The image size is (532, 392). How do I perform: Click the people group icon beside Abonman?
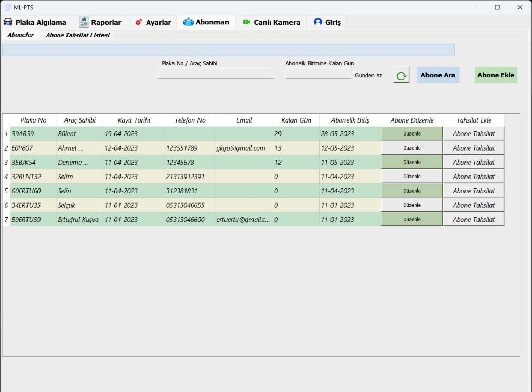(188, 22)
